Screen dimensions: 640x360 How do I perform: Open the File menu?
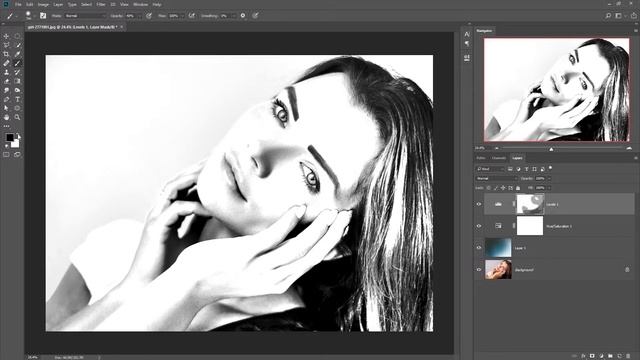18,4
